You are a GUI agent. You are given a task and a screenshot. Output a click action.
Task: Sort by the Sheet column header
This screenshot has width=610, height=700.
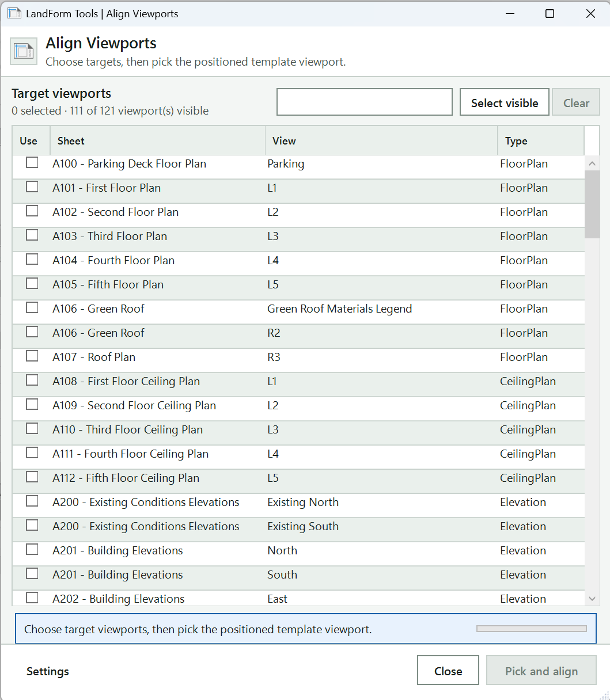coord(158,141)
